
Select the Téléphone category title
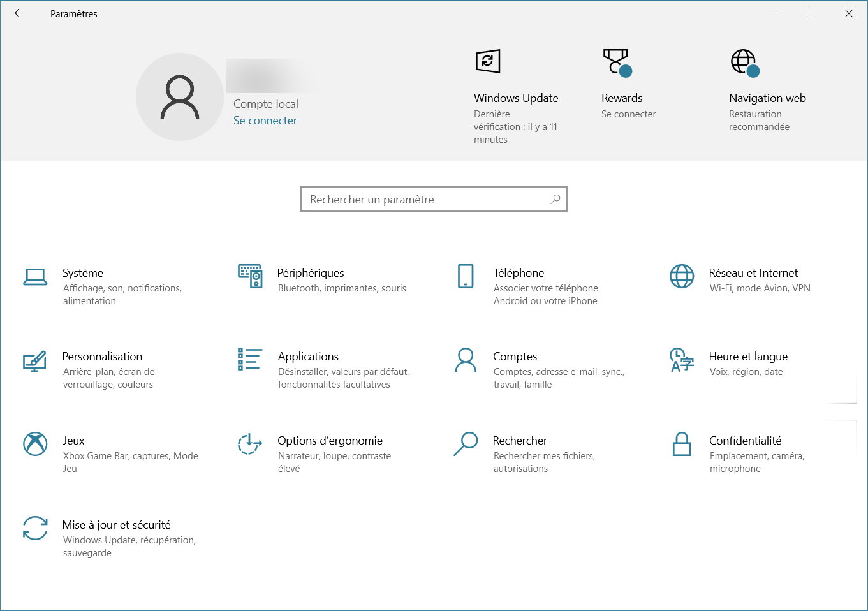[519, 273]
